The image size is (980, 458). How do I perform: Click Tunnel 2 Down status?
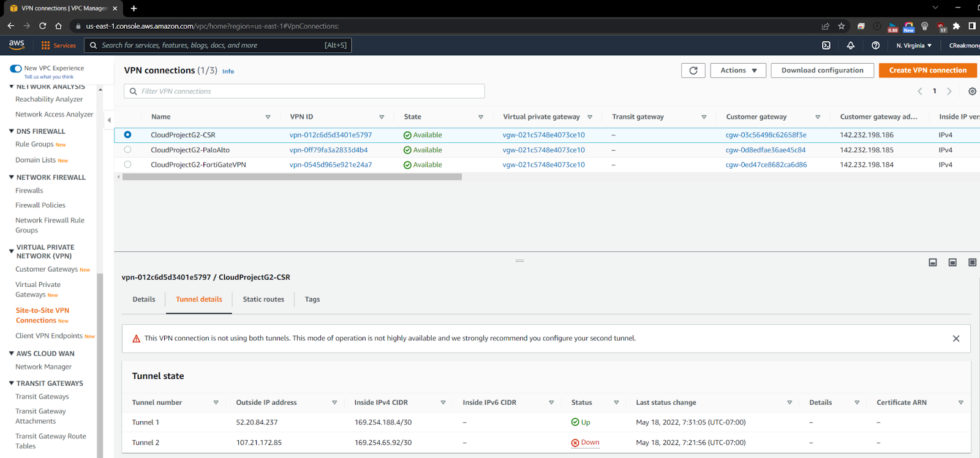click(x=586, y=443)
